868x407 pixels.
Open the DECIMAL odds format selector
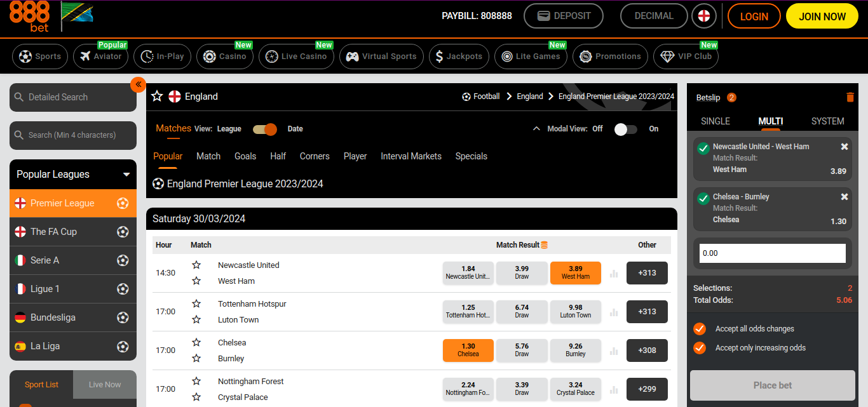[x=654, y=17]
